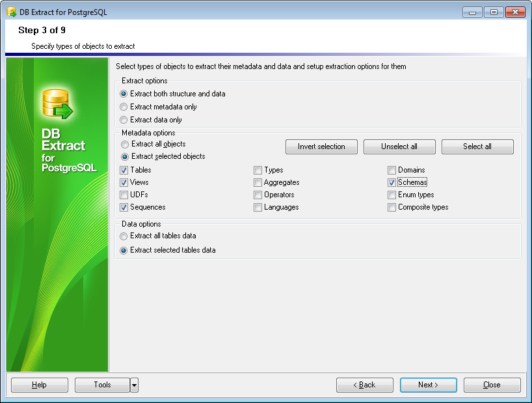Enable the Types checkbox
Screen dimensions: 532x403
click(x=258, y=170)
